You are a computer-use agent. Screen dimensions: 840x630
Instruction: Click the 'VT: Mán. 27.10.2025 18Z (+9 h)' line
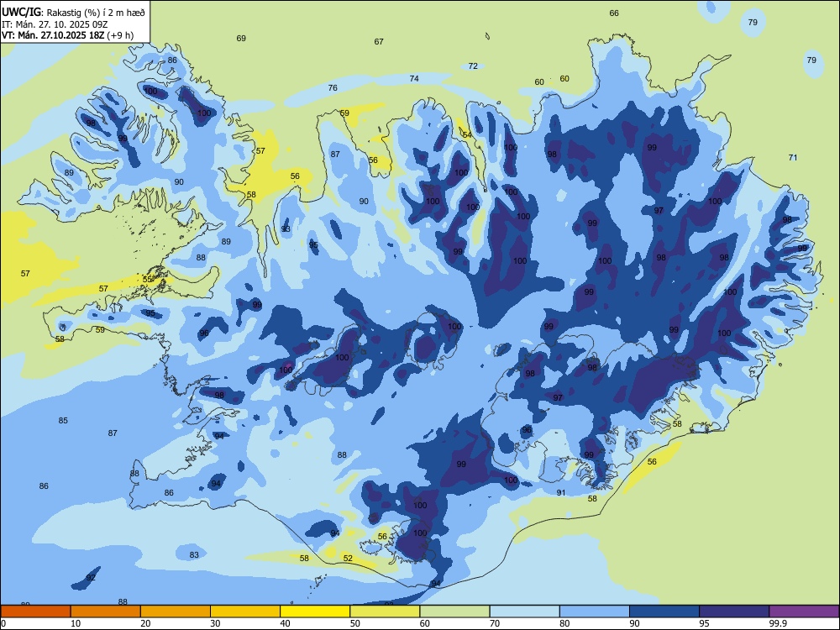point(67,35)
